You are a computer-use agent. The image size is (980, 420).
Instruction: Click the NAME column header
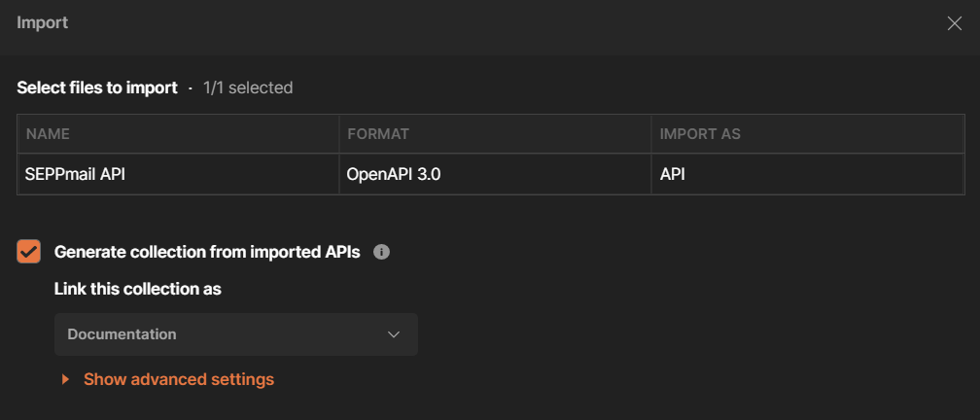point(48,134)
